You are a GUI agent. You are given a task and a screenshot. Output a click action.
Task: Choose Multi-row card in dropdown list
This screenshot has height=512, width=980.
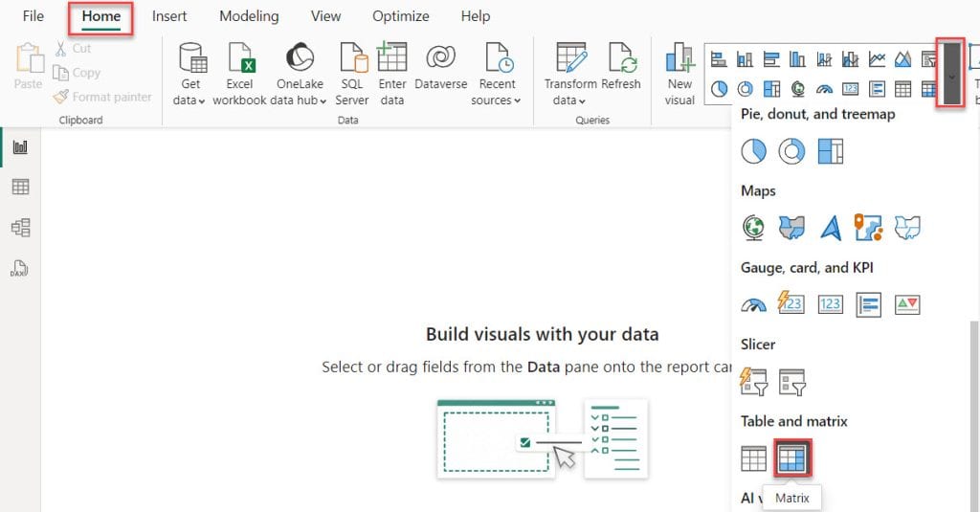[x=869, y=304]
